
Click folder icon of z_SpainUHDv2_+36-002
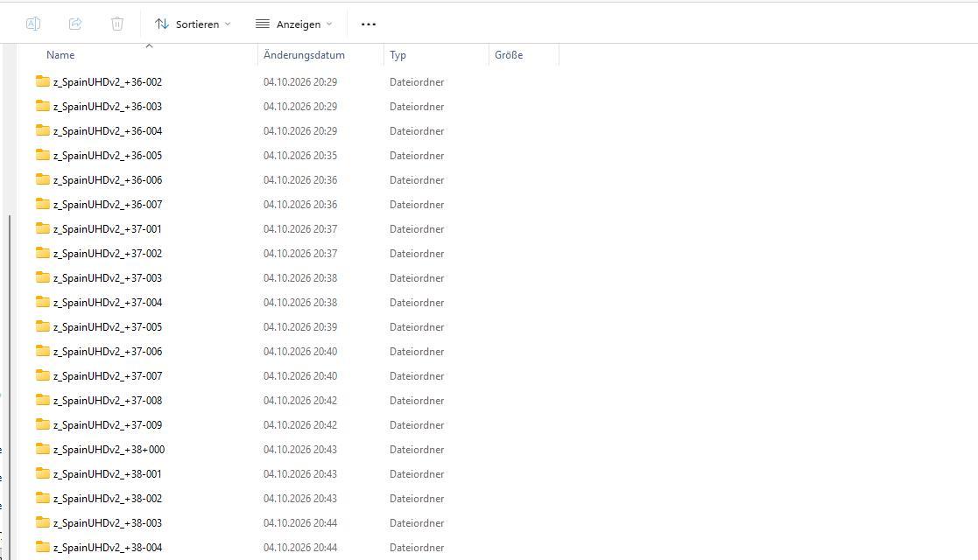(x=42, y=81)
